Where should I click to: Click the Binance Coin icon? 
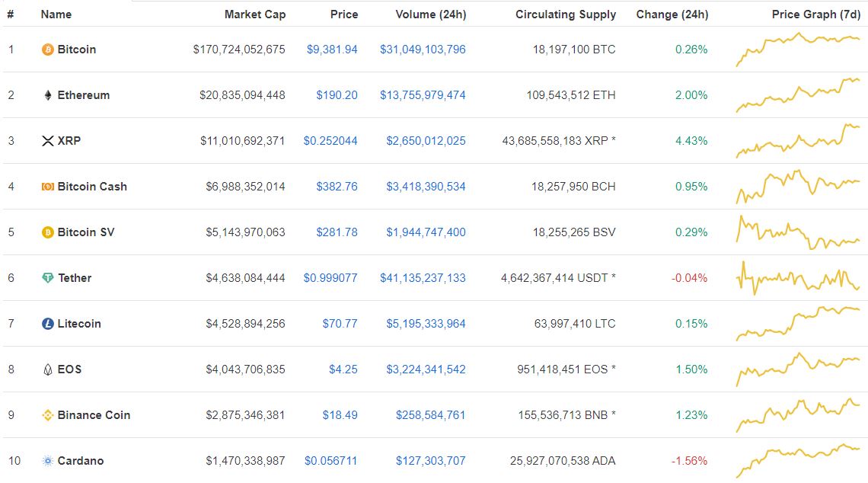point(48,415)
